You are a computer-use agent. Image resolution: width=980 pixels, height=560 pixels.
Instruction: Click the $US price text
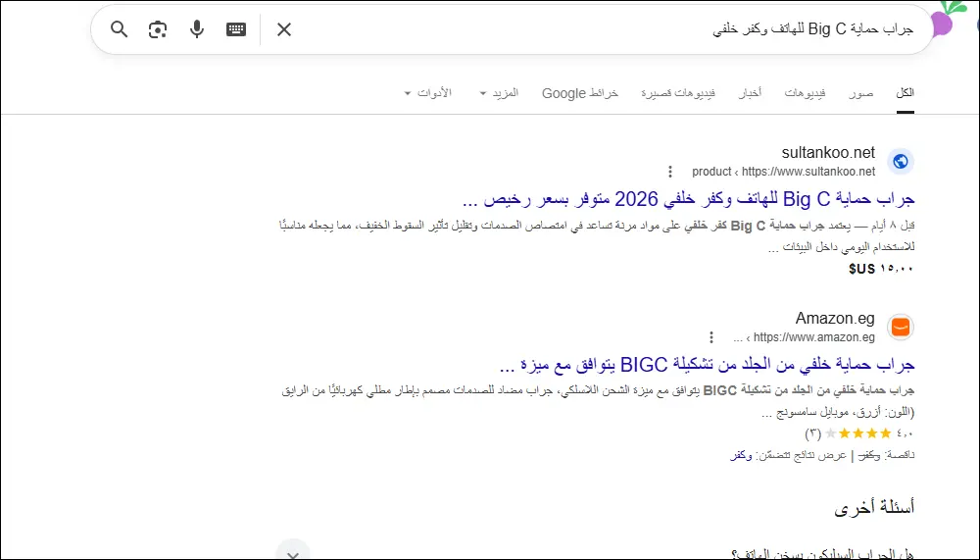point(881,269)
